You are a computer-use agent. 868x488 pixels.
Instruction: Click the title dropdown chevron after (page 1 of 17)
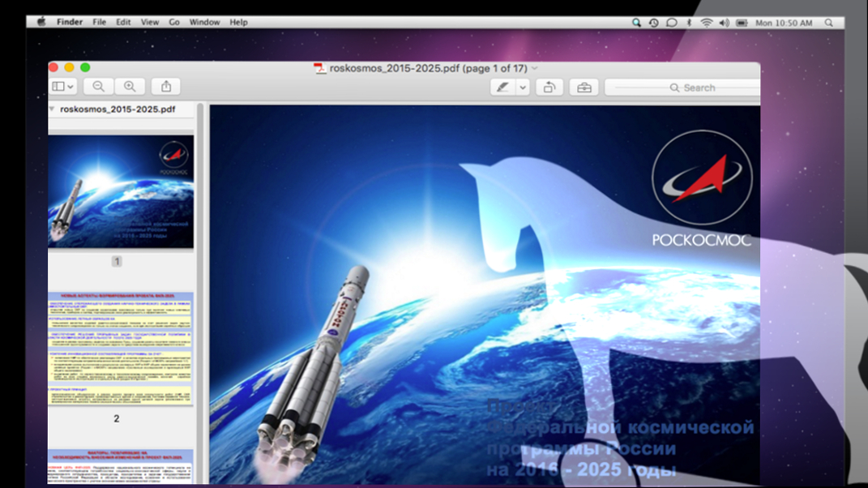535,68
